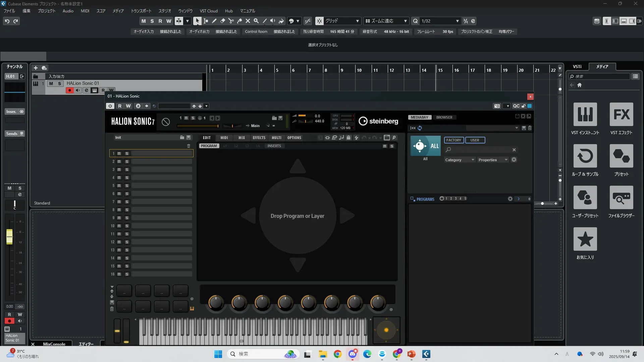This screenshot has height=362, width=644.
Task: Expand the 1/32 quantize preset dropdown
Action: tap(457, 21)
